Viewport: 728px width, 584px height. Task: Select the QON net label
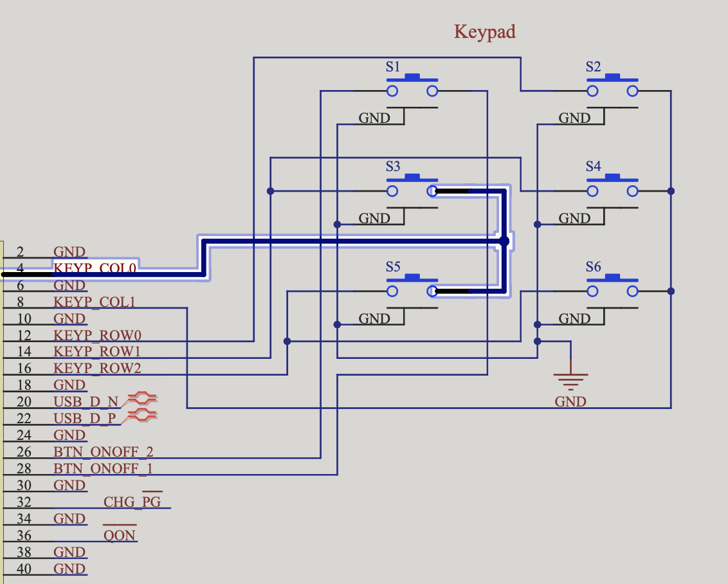pyautogui.click(x=120, y=535)
